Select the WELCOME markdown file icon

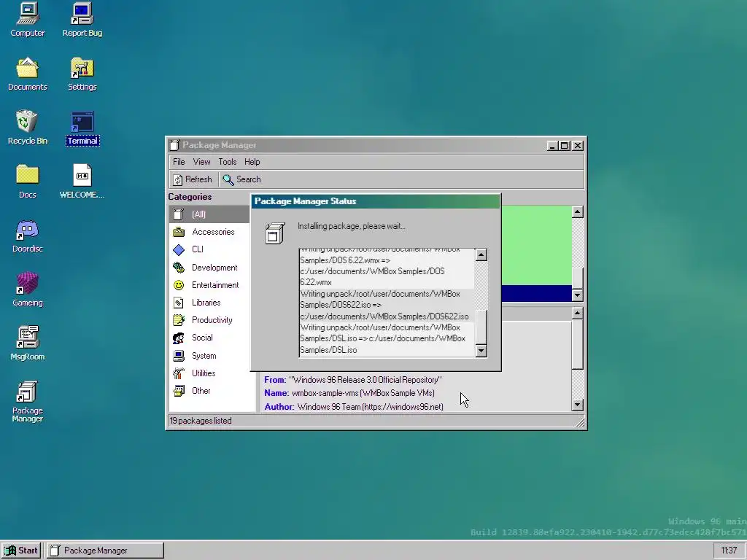click(x=82, y=182)
